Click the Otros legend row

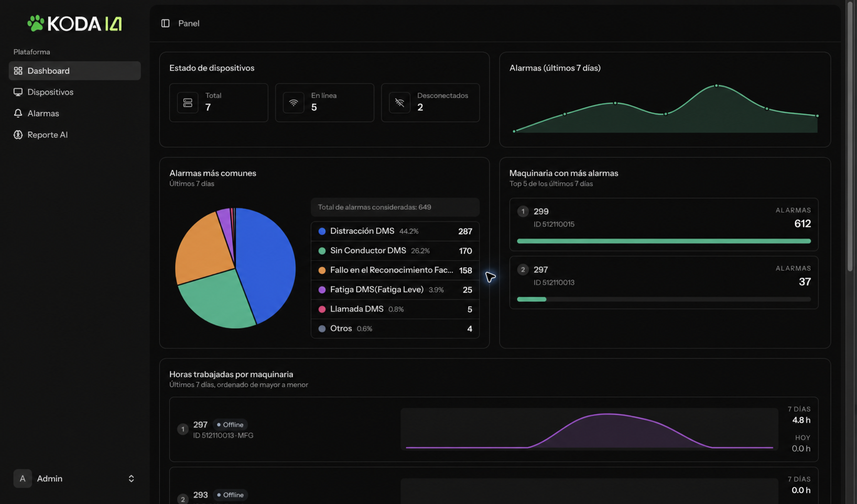395,329
